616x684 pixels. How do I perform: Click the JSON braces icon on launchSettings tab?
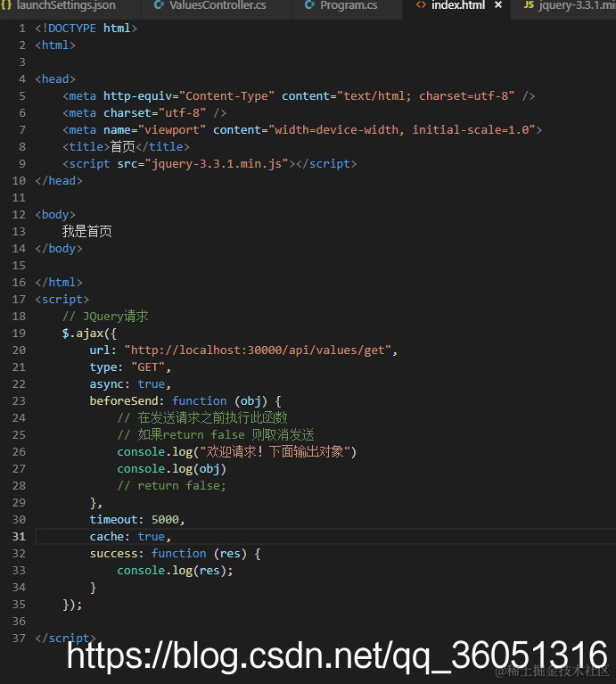[6, 5]
